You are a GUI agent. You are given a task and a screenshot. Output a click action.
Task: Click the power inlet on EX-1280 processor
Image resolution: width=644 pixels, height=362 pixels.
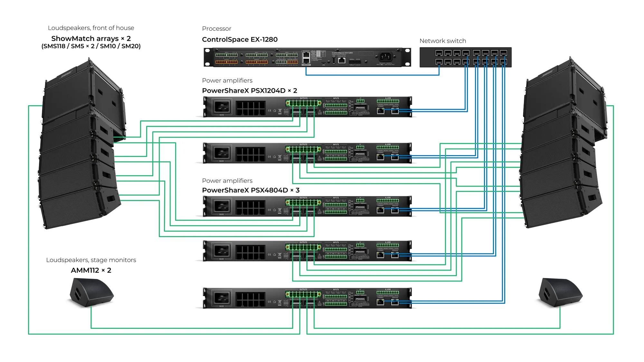coord(385,57)
